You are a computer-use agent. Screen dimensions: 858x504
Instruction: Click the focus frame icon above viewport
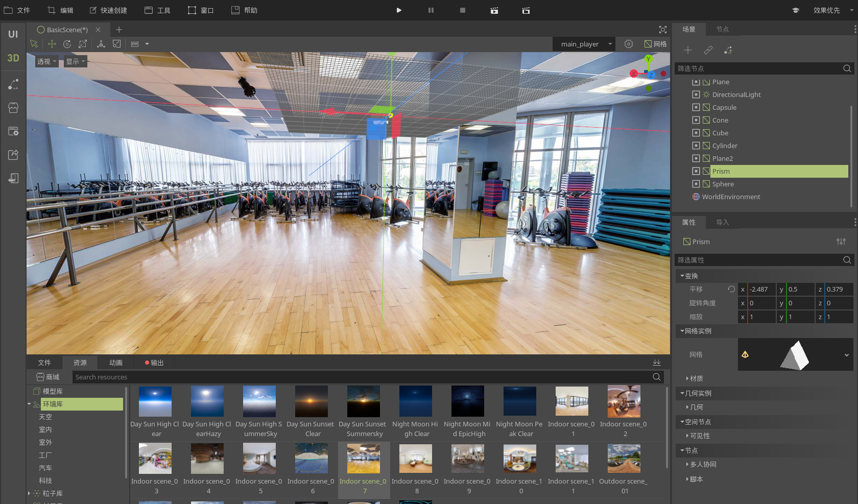[662, 30]
